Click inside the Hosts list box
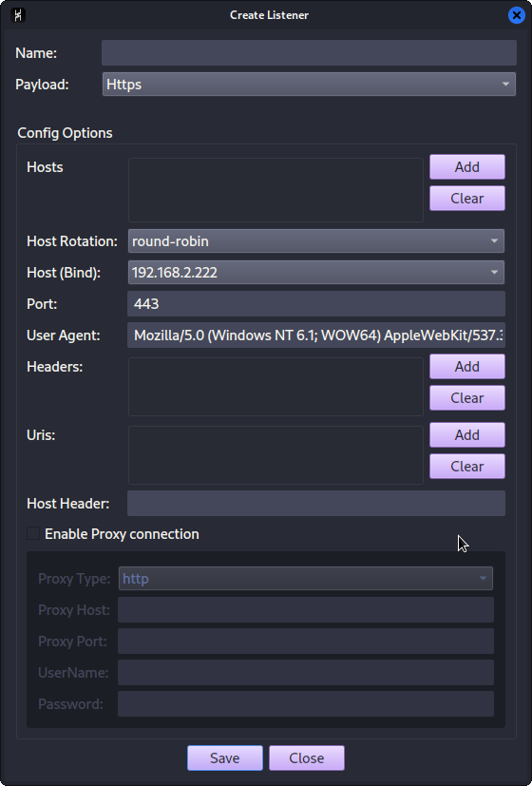532x786 pixels. (x=275, y=190)
